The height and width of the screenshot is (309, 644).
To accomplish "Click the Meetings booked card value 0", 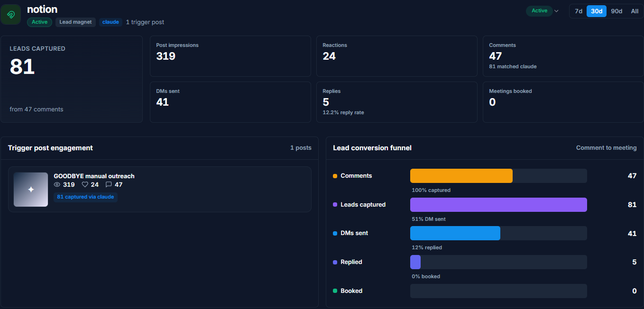I will (492, 102).
